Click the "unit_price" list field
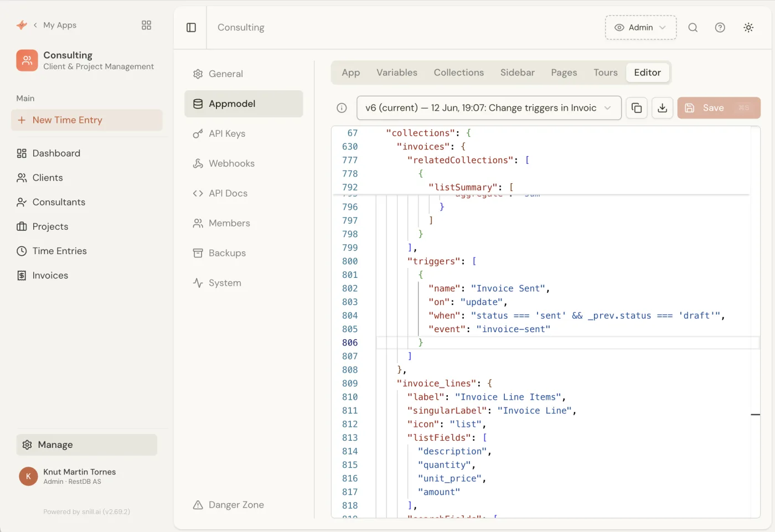Screen dimensions: 775x532 point(449,478)
